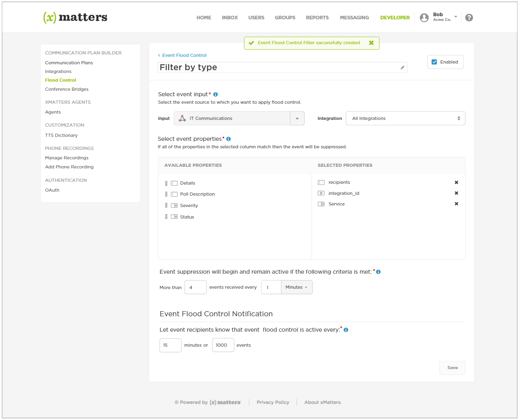Open the Privacy Policy footer link

(273, 402)
